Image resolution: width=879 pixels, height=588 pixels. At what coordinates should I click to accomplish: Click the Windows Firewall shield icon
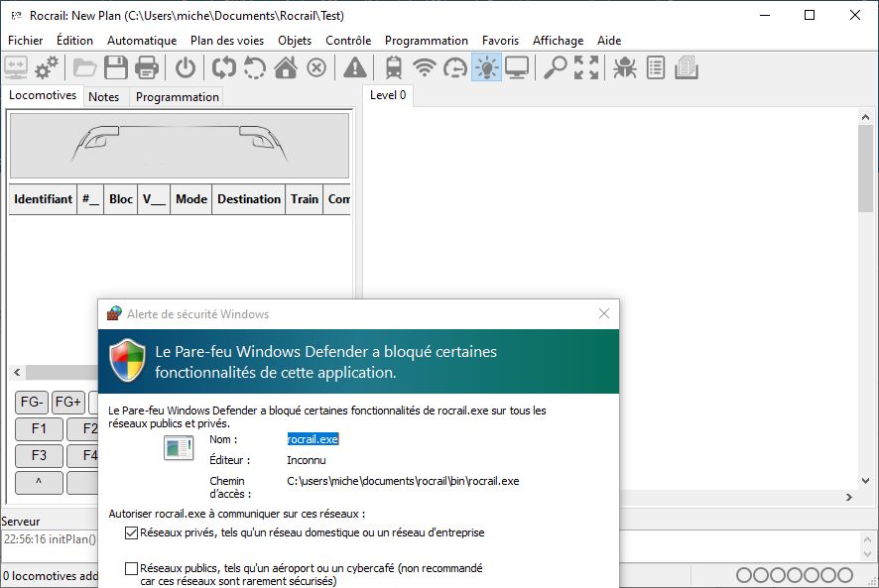coord(127,360)
